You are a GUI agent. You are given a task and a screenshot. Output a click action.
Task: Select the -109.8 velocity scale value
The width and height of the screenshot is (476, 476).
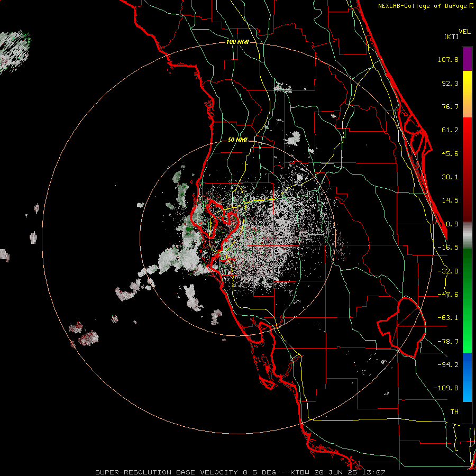(446, 388)
